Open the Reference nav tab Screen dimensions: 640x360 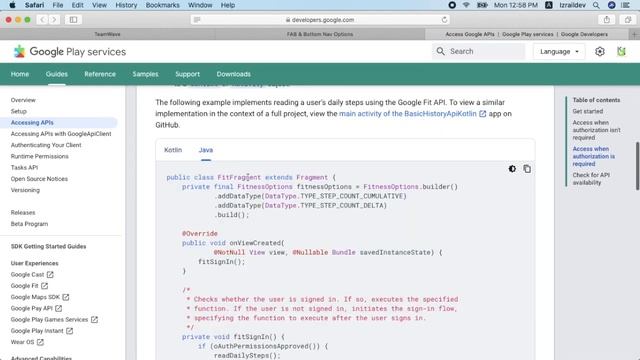tap(100, 74)
